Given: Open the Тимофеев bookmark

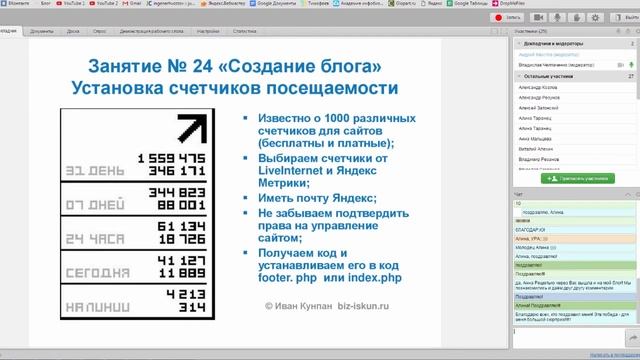Looking at the screenshot, I should 315,3.
